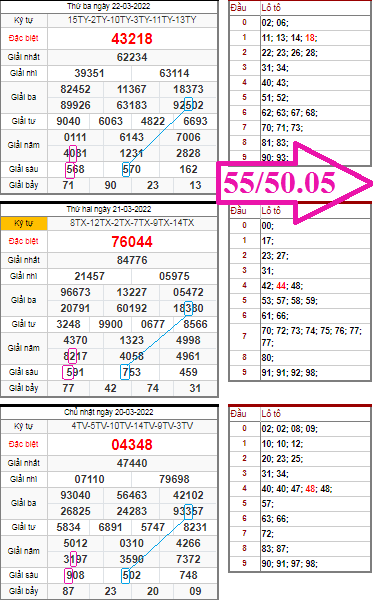
Task: Select special prize number 43218
Action: pos(132,39)
